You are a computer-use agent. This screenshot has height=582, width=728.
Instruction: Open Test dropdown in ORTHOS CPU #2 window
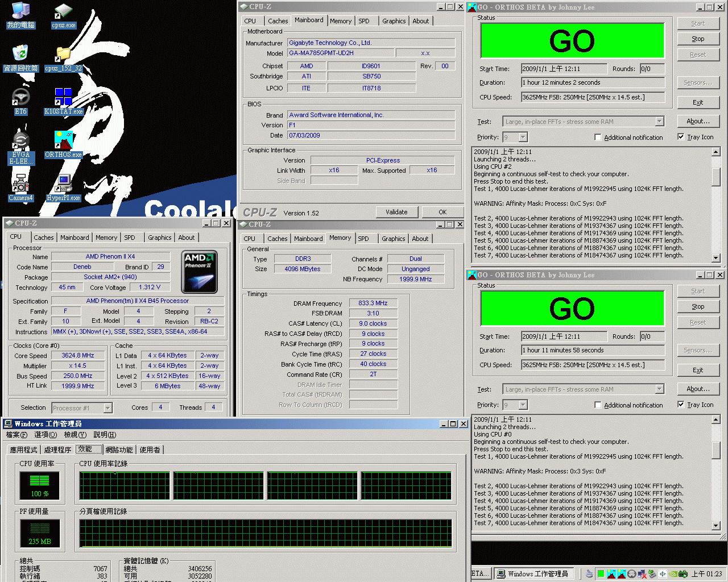pos(659,121)
